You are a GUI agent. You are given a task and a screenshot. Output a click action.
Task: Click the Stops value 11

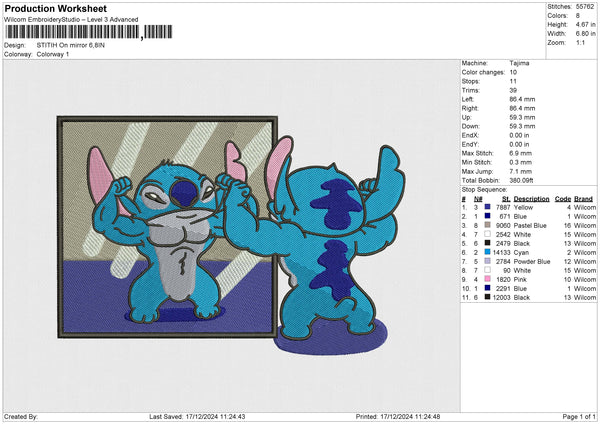pos(513,81)
